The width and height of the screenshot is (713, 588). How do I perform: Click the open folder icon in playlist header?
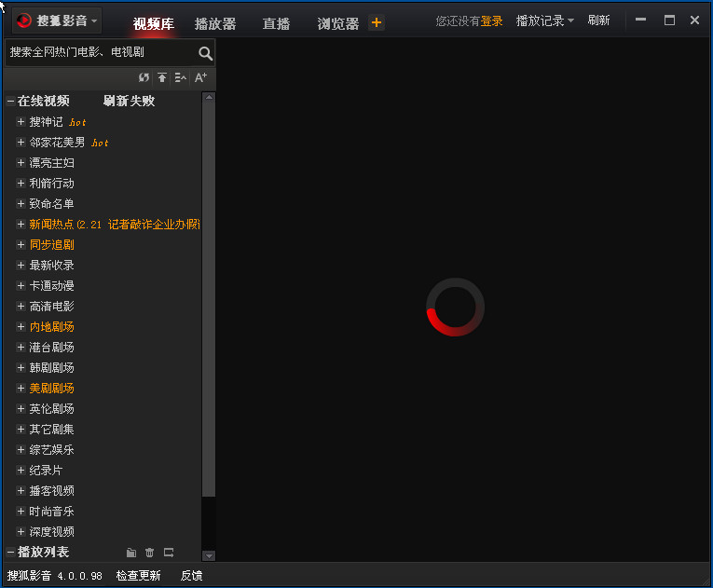[131, 553]
